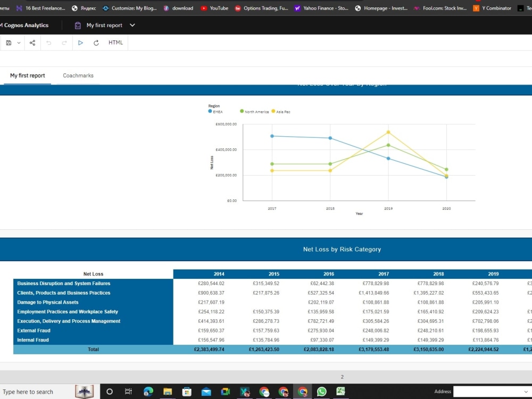Select the My first report tab
The image size is (532, 399).
[27, 76]
